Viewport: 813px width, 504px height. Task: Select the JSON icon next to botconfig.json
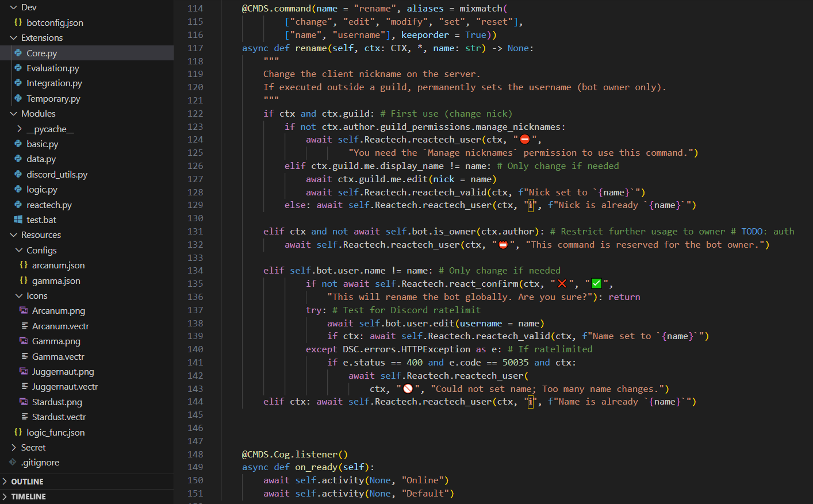tap(18, 23)
